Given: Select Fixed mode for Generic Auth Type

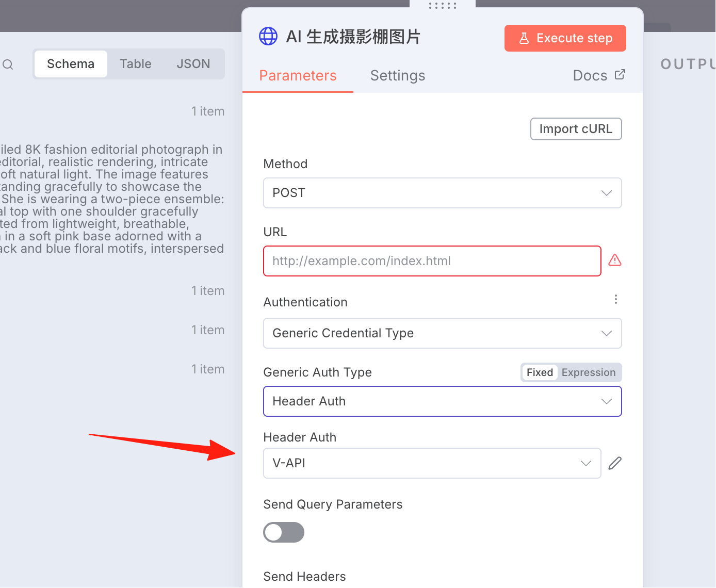Looking at the screenshot, I should (x=540, y=372).
